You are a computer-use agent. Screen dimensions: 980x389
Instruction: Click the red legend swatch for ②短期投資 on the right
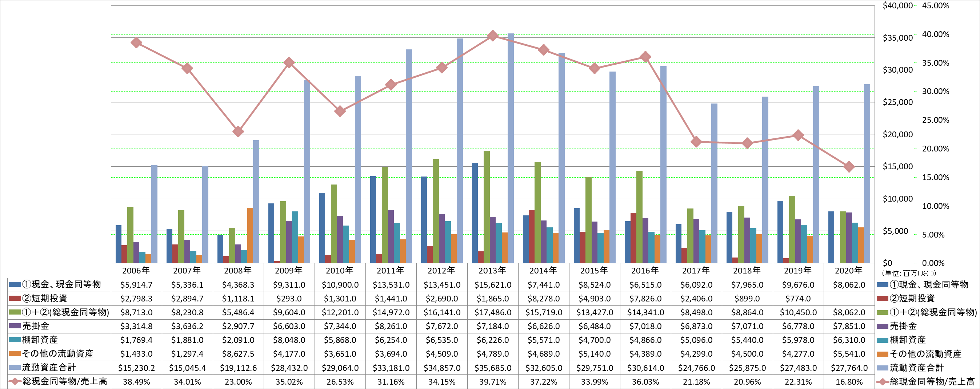pos(883,299)
